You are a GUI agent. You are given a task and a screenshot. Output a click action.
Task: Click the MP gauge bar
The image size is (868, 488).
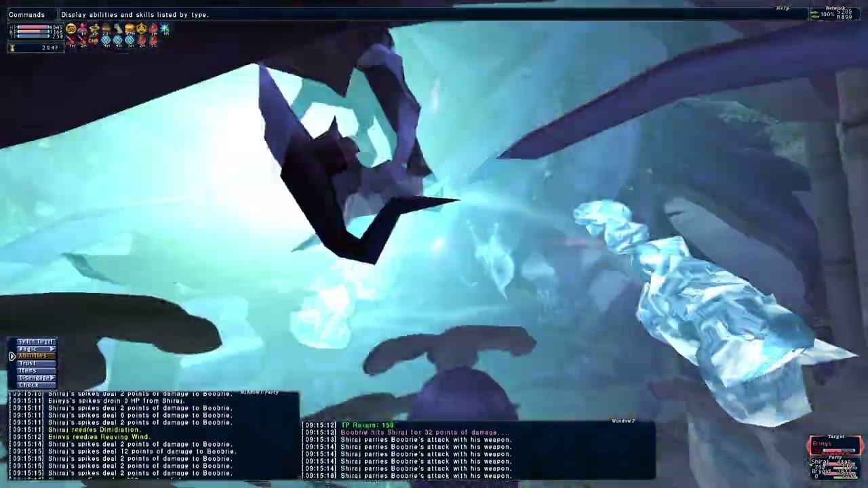tap(33, 32)
